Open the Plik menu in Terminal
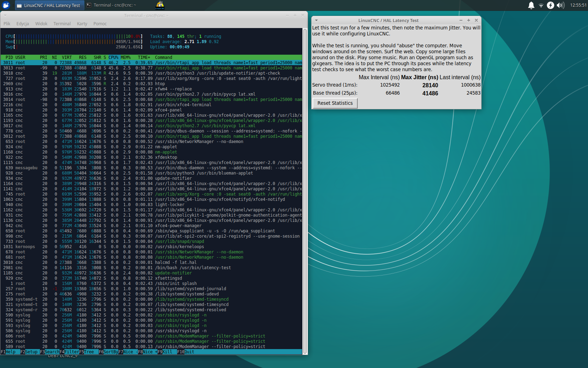The image size is (588, 368). point(7,23)
